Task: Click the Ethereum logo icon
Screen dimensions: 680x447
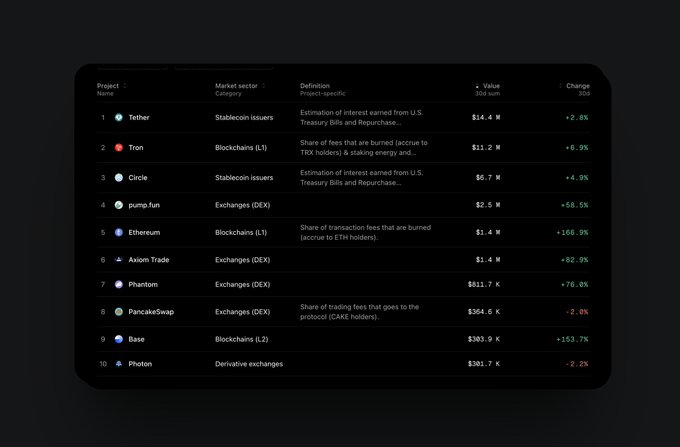Action: 118,232
